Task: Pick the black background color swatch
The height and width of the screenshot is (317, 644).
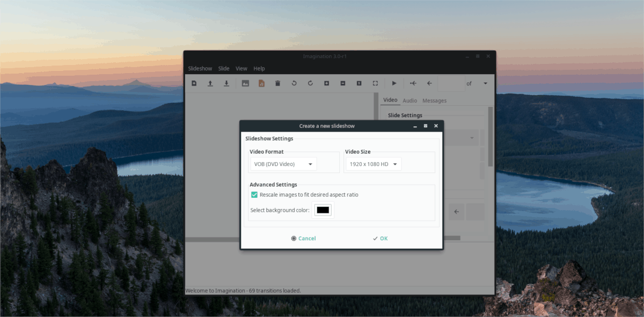Action: click(x=323, y=210)
